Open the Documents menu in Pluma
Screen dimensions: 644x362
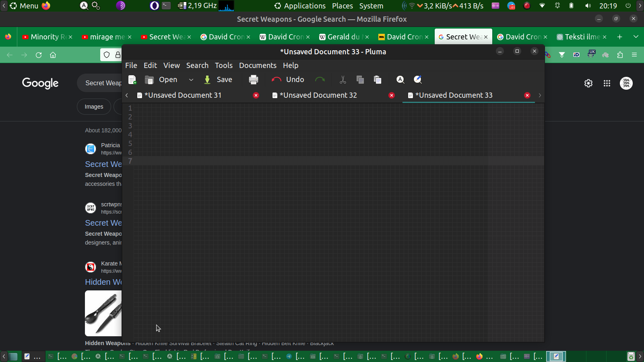pos(258,65)
